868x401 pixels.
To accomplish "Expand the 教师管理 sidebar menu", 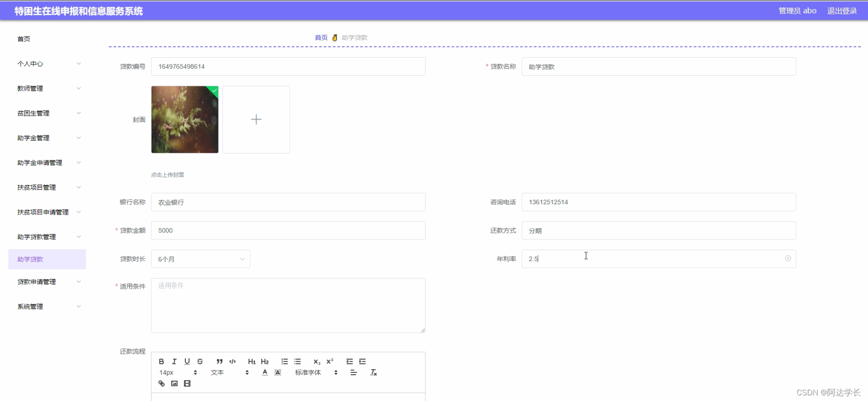I will [47, 88].
